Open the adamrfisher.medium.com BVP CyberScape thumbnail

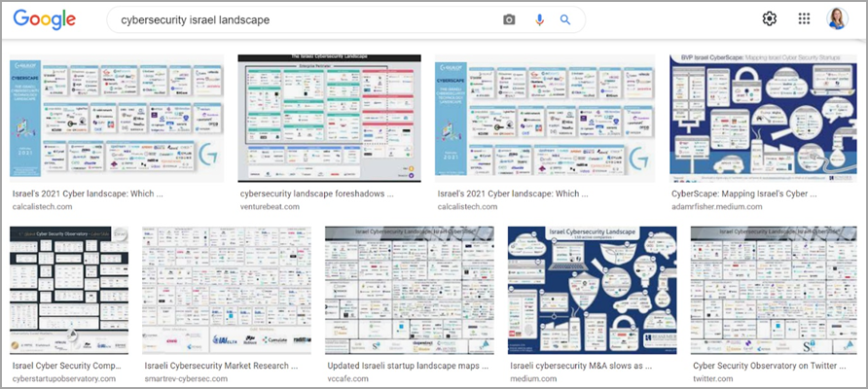click(x=763, y=119)
